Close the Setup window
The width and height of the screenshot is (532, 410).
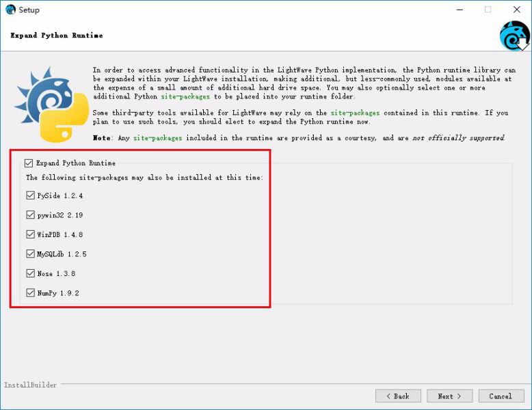click(x=516, y=10)
